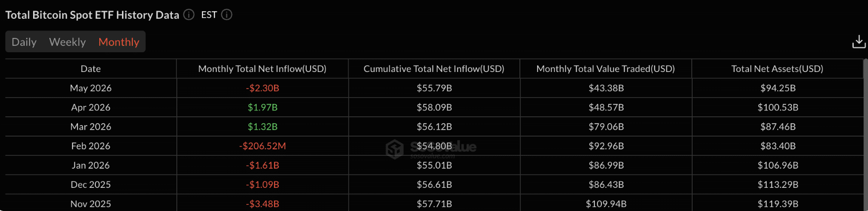Switch to the Daily tab
Screen dimensions: 868x211
coord(24,42)
